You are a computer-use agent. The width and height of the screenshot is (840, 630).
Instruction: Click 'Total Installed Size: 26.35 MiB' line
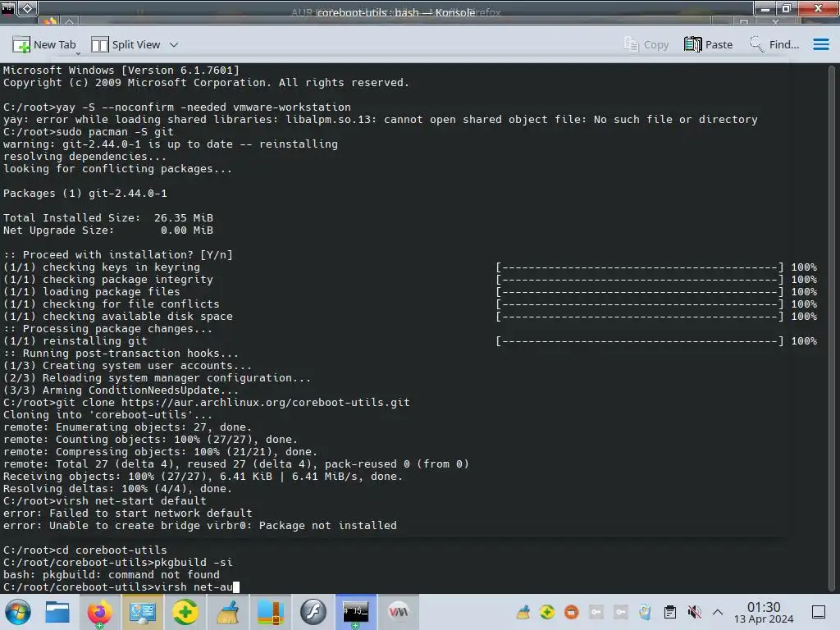click(108, 217)
